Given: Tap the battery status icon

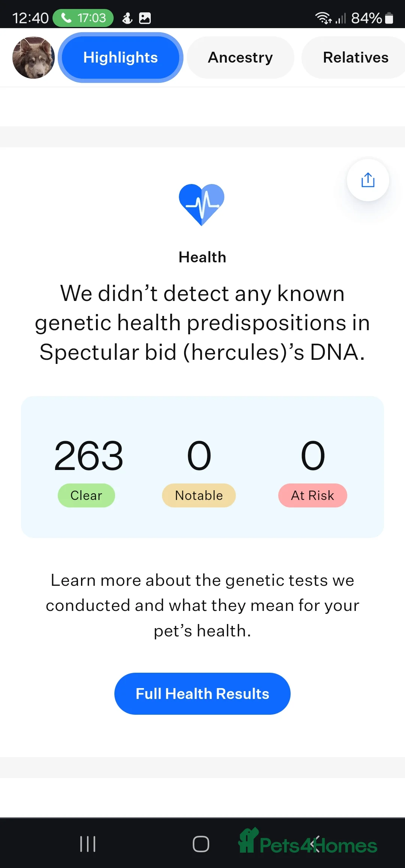Looking at the screenshot, I should 389,18.
